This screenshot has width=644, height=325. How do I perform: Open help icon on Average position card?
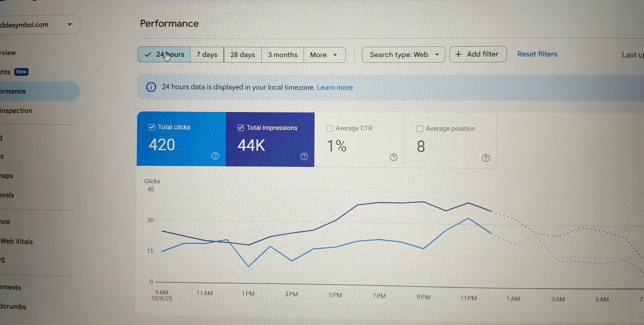pos(486,158)
